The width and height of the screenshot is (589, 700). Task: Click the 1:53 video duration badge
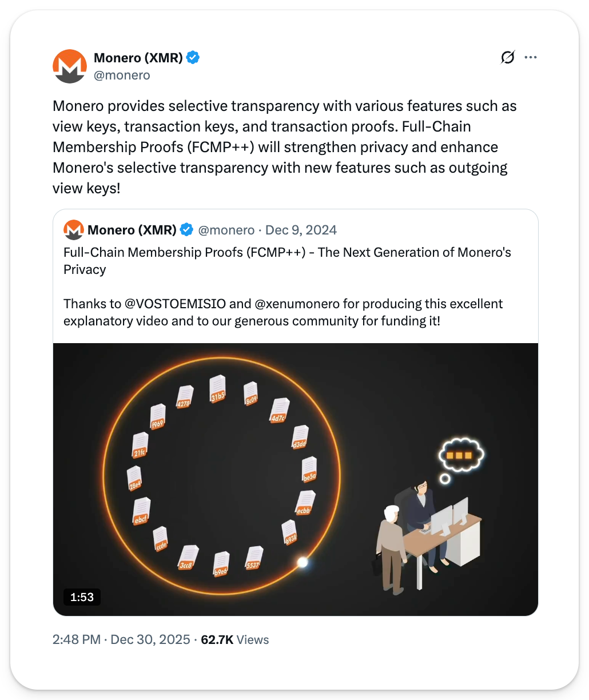click(x=82, y=597)
